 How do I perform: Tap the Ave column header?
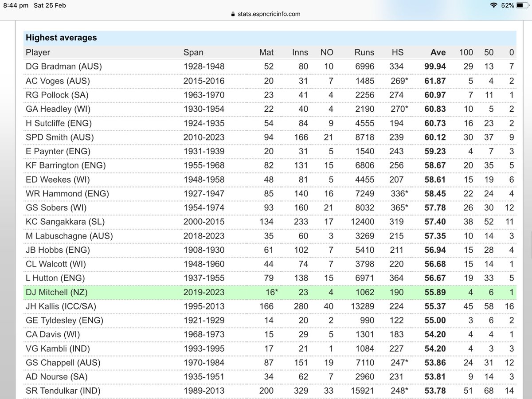(x=438, y=52)
